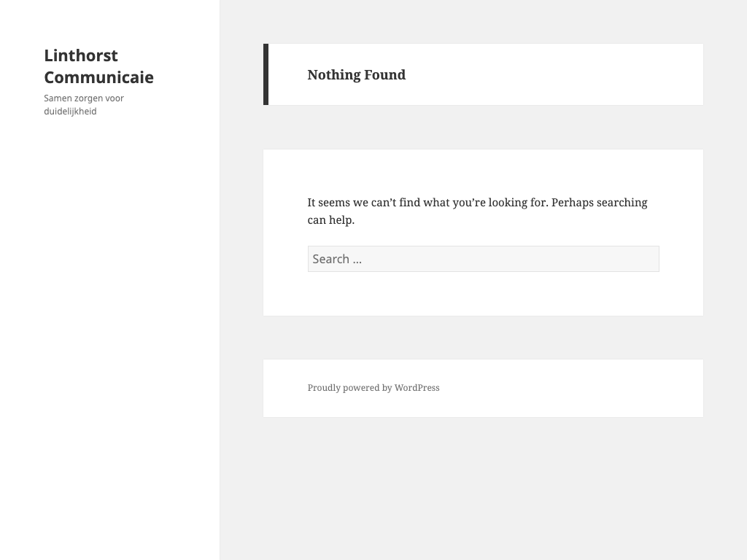Click the can't find message paragraph
This screenshot has width=747, height=560.
click(477, 211)
